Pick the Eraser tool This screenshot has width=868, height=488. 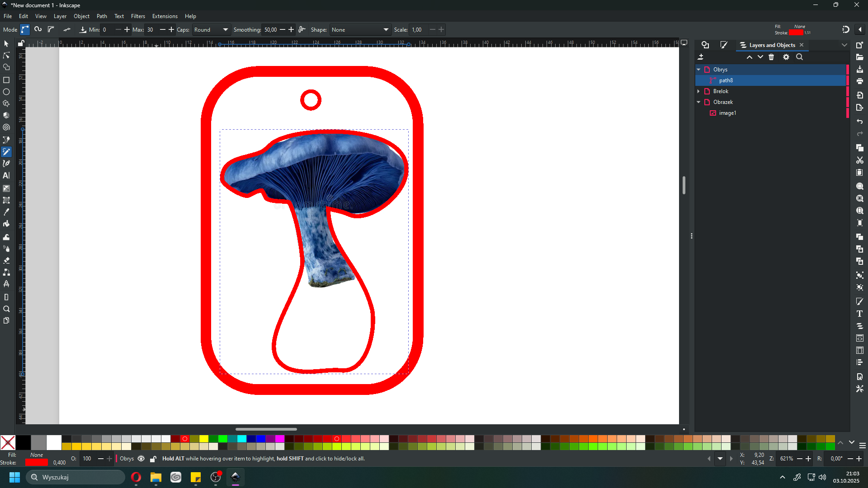click(x=6, y=261)
